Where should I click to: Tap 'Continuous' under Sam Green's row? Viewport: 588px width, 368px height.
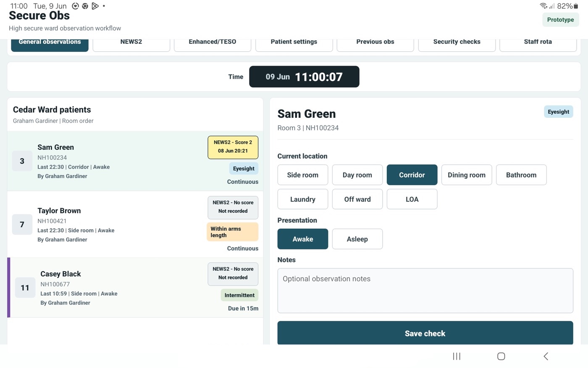[243, 182]
